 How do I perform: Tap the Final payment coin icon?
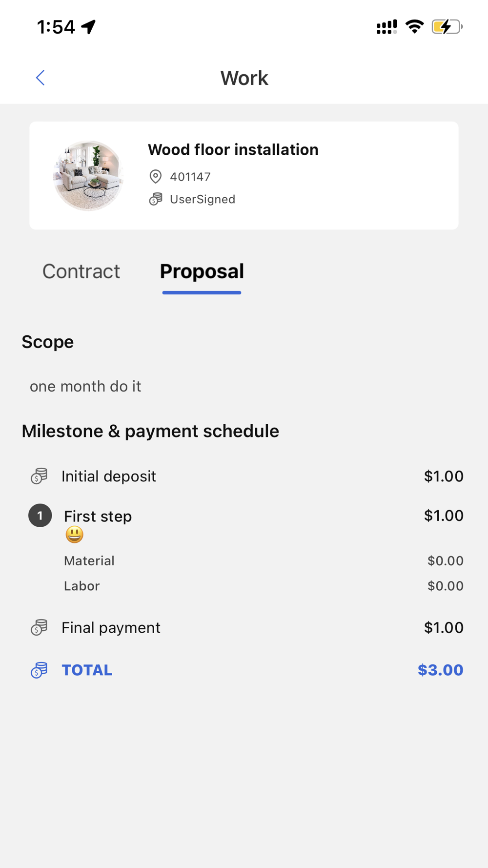click(40, 627)
